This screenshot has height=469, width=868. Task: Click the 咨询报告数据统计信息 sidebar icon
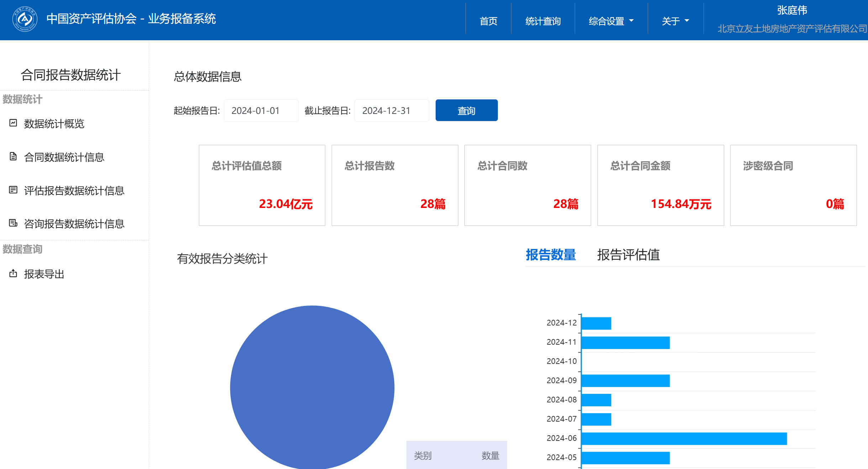pyautogui.click(x=13, y=223)
